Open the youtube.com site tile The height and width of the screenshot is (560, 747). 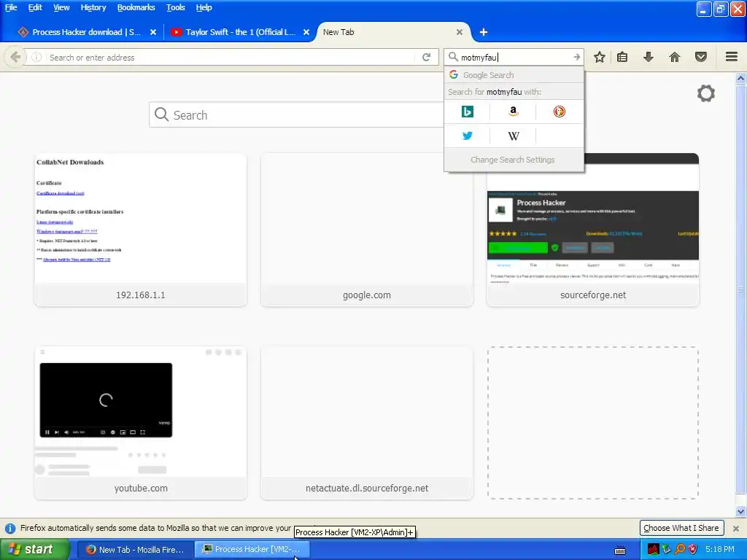141,423
